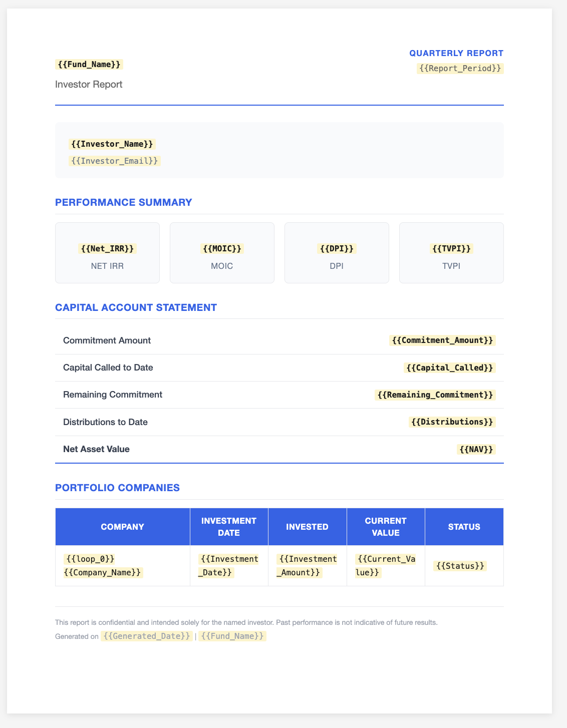Image resolution: width=567 pixels, height=728 pixels.
Task: Click the {{NAV}} placeholder
Action: point(476,449)
